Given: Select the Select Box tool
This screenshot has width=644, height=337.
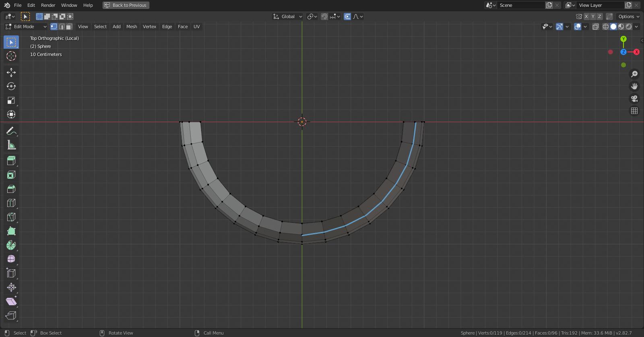Looking at the screenshot, I should [x=11, y=42].
